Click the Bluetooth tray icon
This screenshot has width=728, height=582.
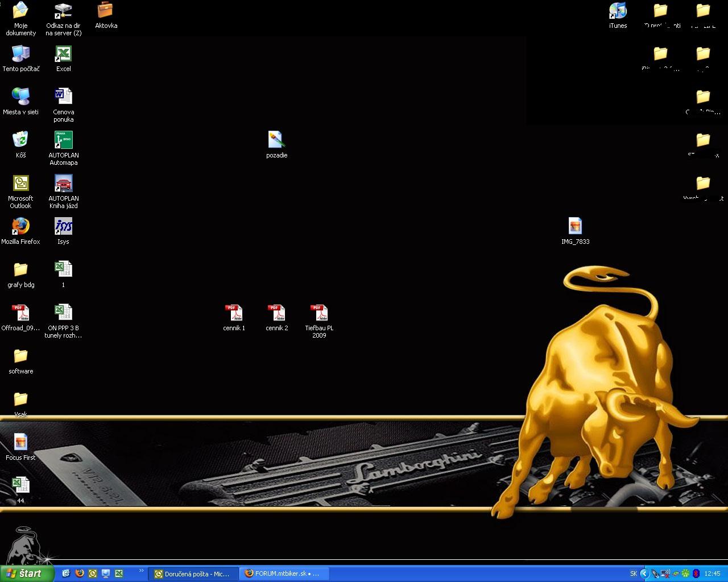point(696,574)
